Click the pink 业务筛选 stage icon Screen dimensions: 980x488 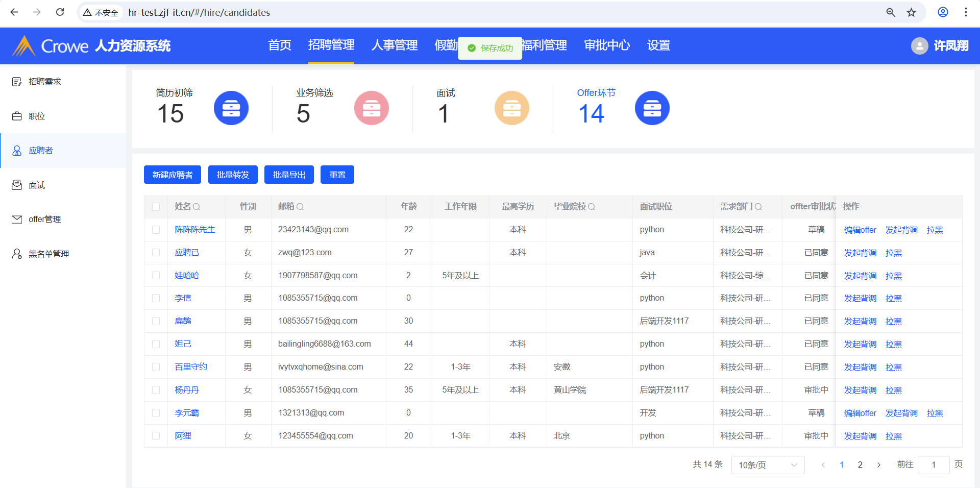coord(371,108)
